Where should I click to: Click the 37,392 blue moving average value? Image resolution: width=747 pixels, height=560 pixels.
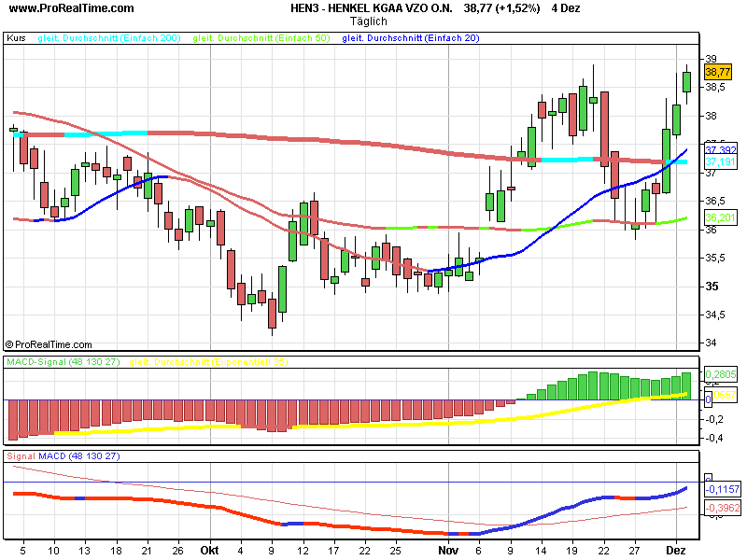click(x=720, y=150)
